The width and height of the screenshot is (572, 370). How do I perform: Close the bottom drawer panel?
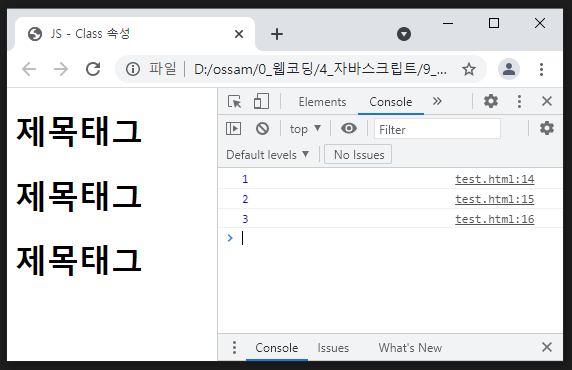tap(547, 347)
